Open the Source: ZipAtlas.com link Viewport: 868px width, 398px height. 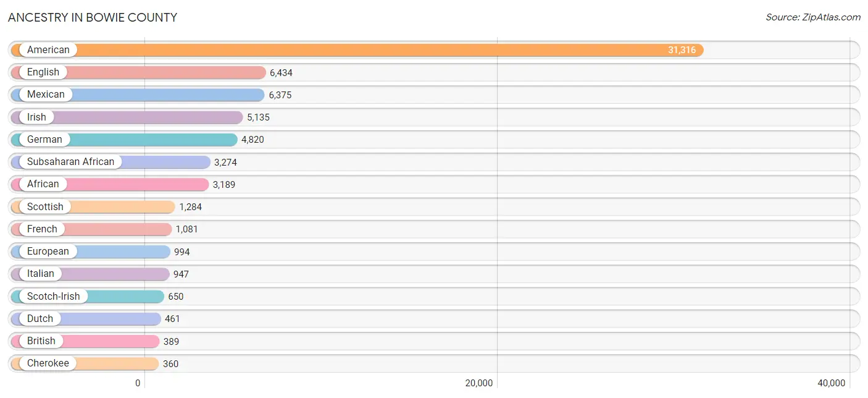(x=813, y=17)
